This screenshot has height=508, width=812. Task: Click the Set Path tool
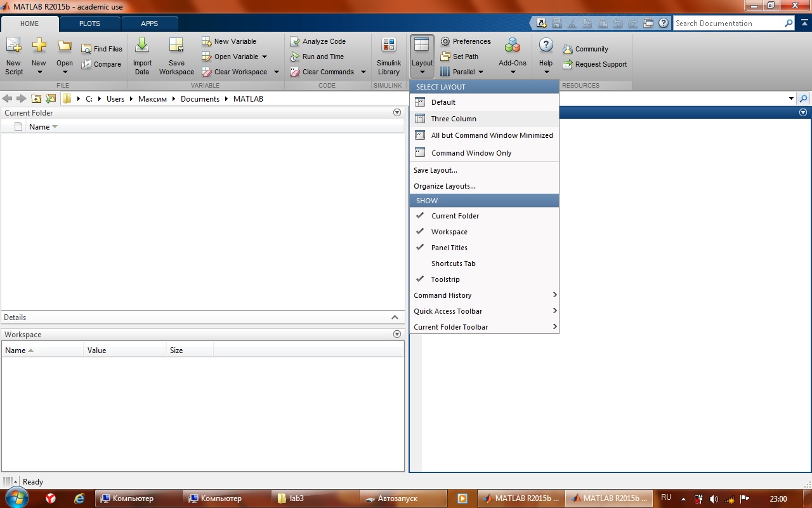pos(459,57)
